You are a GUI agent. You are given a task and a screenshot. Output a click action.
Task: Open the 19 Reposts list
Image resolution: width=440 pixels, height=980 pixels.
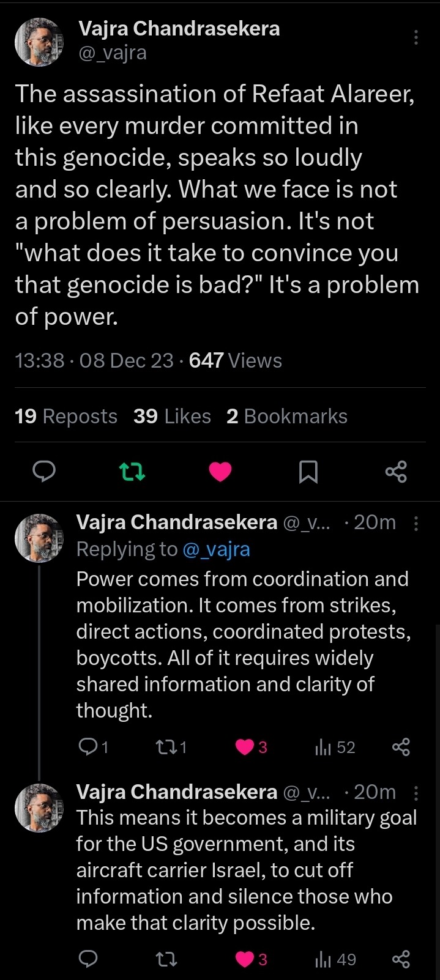click(x=66, y=417)
